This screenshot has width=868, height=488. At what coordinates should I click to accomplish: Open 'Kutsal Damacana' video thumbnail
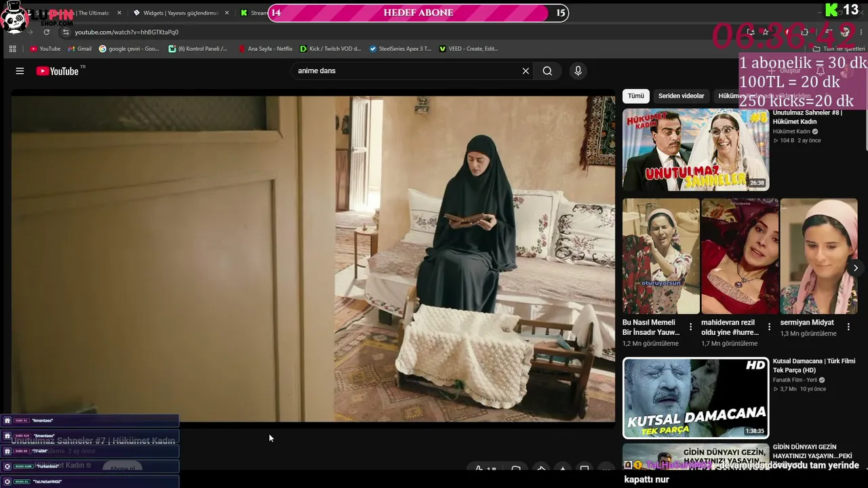696,398
